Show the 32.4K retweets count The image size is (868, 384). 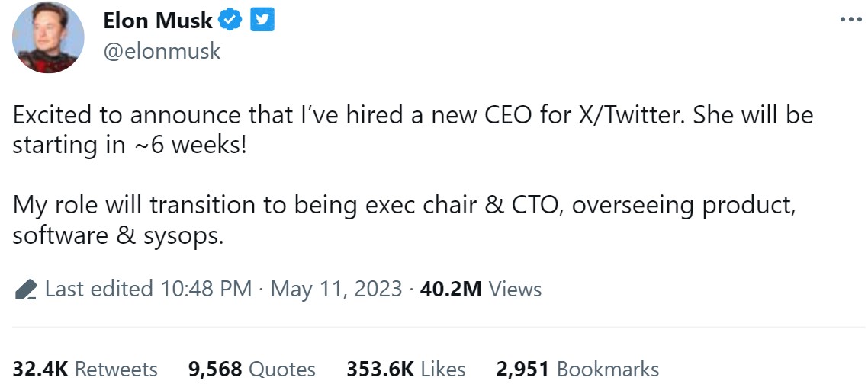coord(40,370)
